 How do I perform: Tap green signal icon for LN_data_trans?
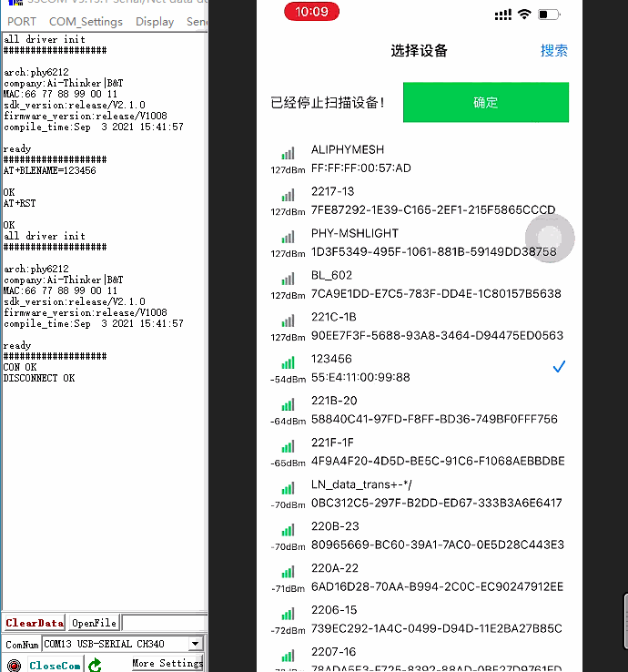point(289,488)
